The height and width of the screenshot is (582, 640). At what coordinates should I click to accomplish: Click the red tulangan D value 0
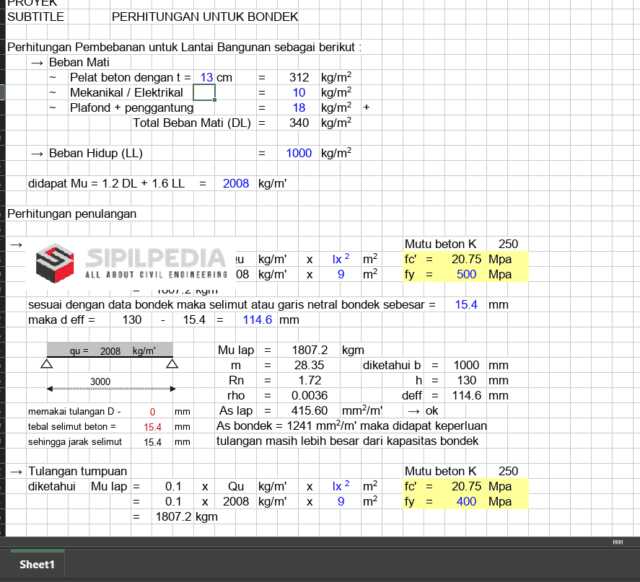[x=153, y=411]
